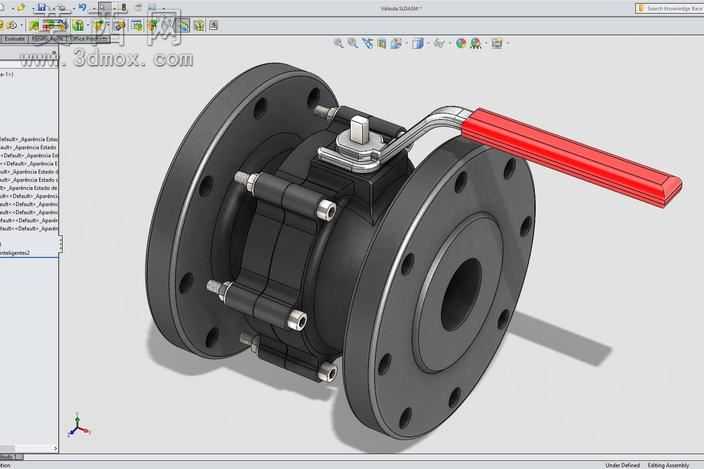Expand Display Style dropdown arrow
The height and width of the screenshot is (469, 704).
point(428,44)
